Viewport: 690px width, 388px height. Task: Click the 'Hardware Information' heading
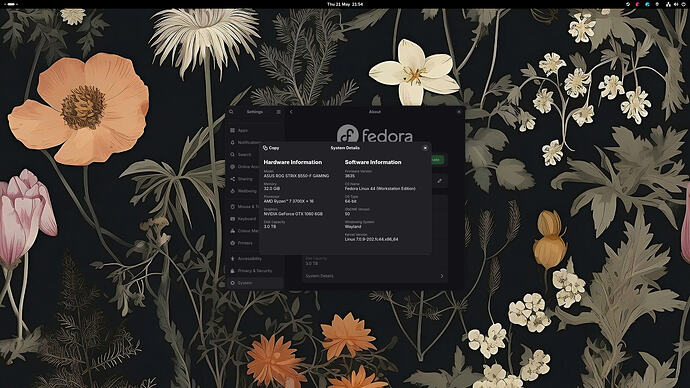click(x=293, y=162)
